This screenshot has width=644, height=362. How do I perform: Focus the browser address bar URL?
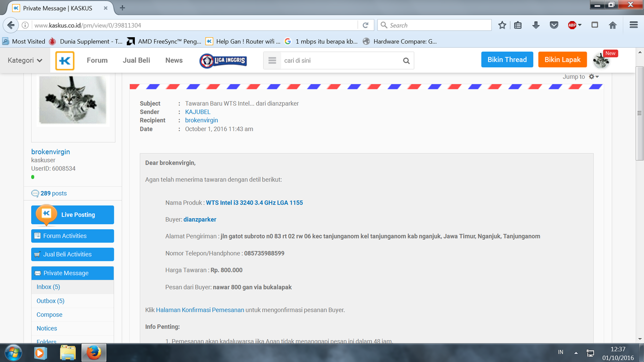(196, 25)
